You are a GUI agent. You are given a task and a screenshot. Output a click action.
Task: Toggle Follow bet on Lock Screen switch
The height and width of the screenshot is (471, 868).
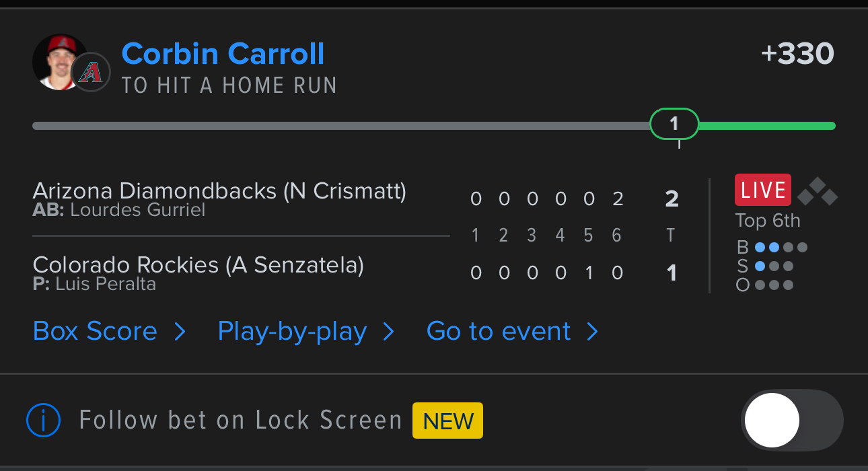coord(791,421)
